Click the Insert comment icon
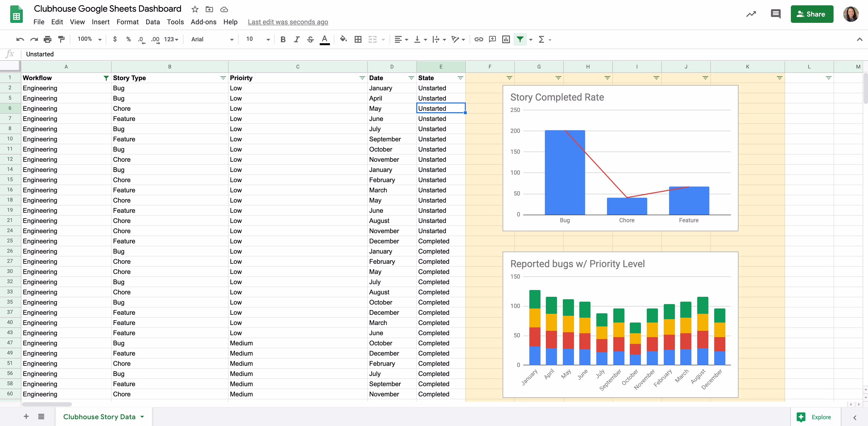Screen dimensions: 868x426 [492, 39]
